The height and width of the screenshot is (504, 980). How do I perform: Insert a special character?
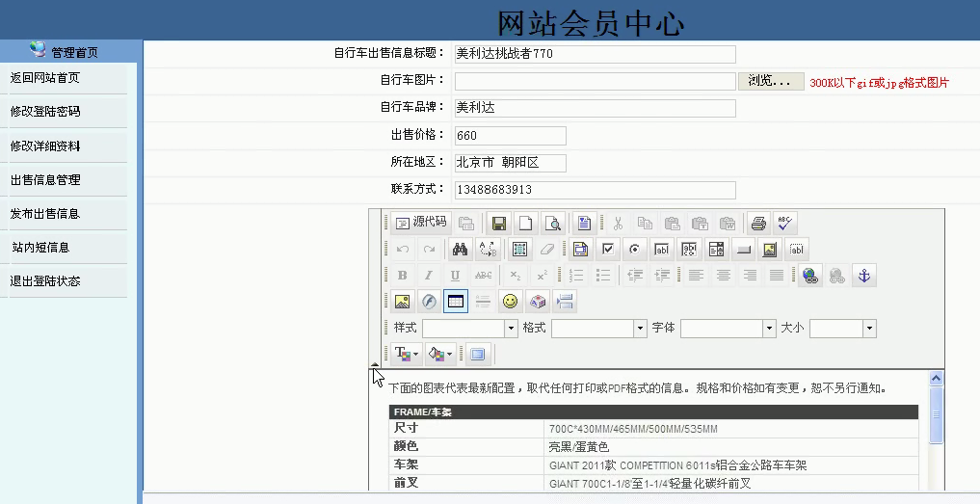point(538,302)
